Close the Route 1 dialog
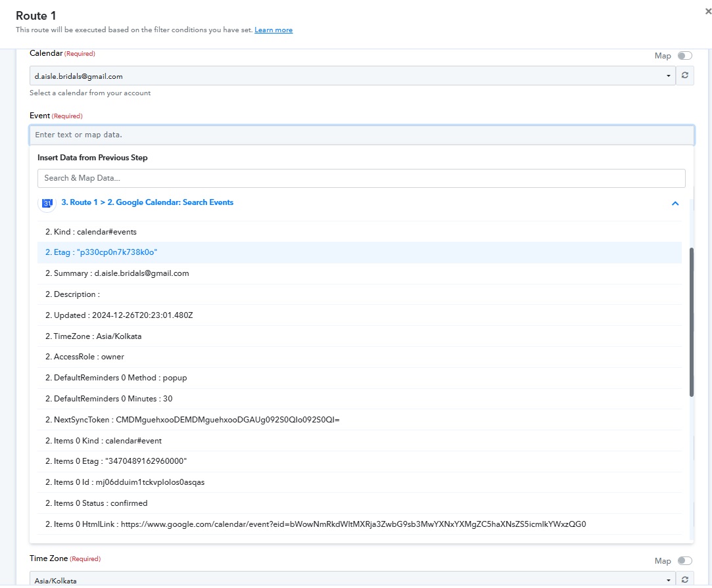The width and height of the screenshot is (712, 588). tap(706, 11)
